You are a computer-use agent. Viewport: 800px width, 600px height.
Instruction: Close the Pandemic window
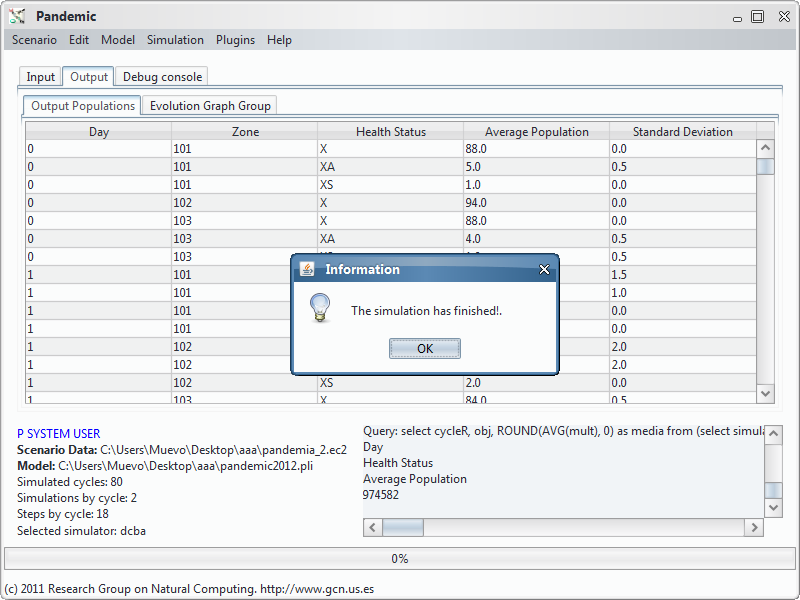point(784,16)
